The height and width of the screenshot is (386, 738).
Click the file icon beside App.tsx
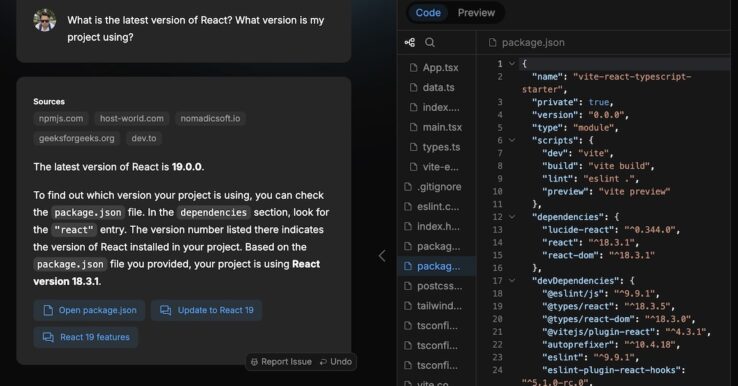(x=413, y=68)
